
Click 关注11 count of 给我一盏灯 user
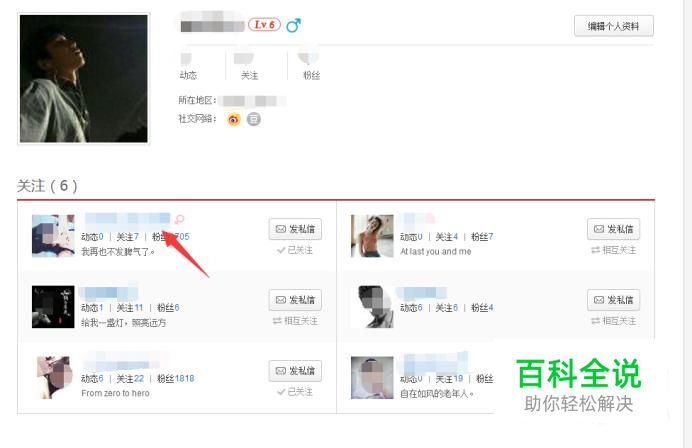point(130,308)
